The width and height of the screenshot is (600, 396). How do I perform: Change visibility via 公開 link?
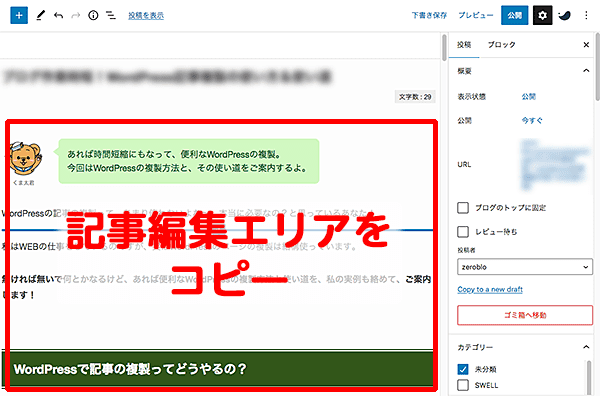(x=528, y=96)
